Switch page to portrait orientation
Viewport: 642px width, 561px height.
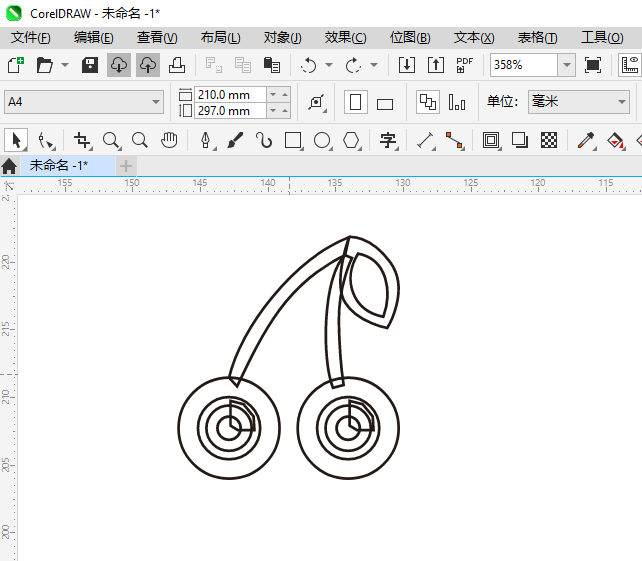tap(355, 102)
